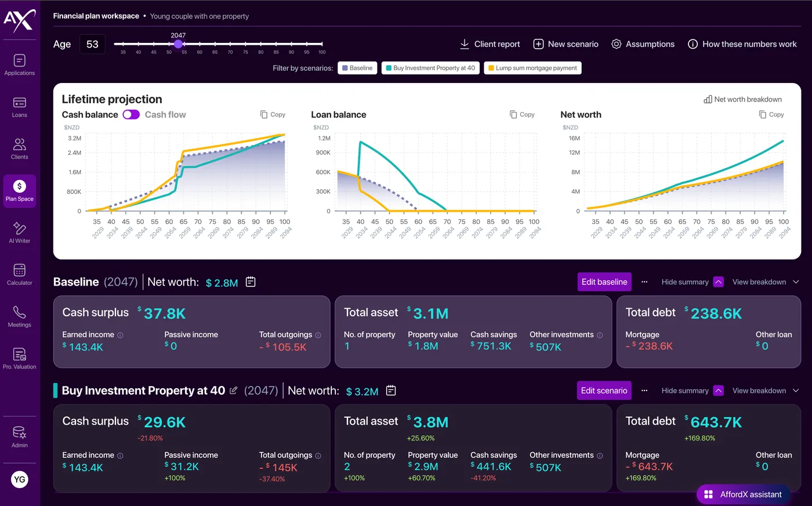Toggle the Buy Investment Property at 40 filter
This screenshot has width=812, height=506.
[x=430, y=68]
